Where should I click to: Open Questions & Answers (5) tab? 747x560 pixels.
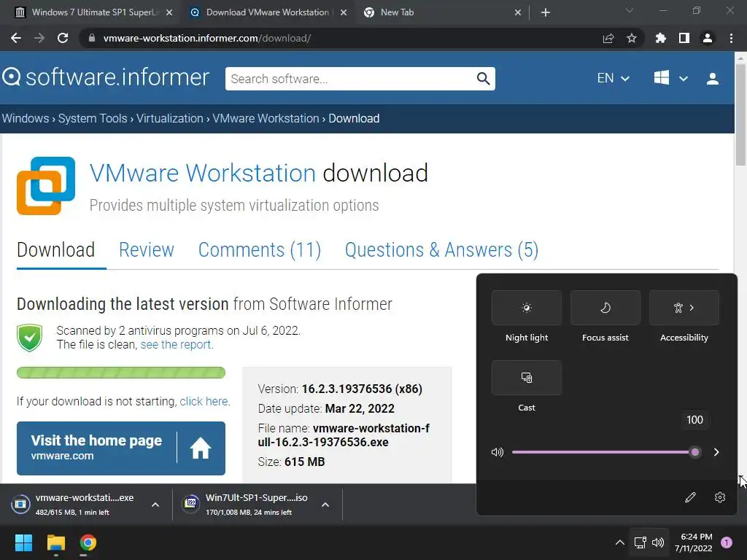click(441, 250)
